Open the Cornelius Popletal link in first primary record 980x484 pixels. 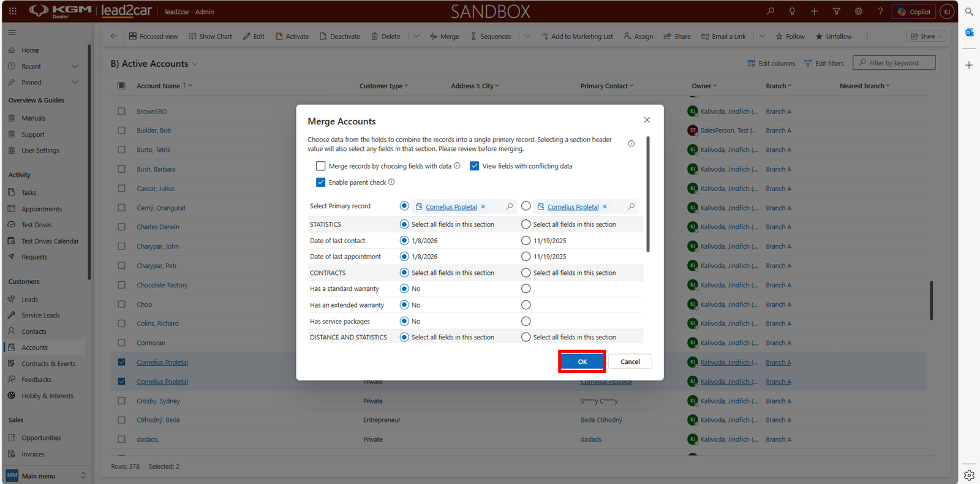451,207
